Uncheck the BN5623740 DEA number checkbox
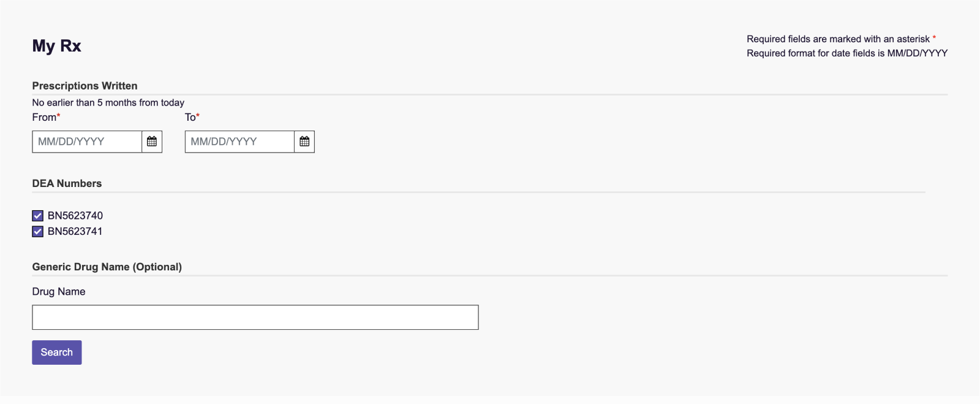This screenshot has height=404, width=980. (x=38, y=216)
